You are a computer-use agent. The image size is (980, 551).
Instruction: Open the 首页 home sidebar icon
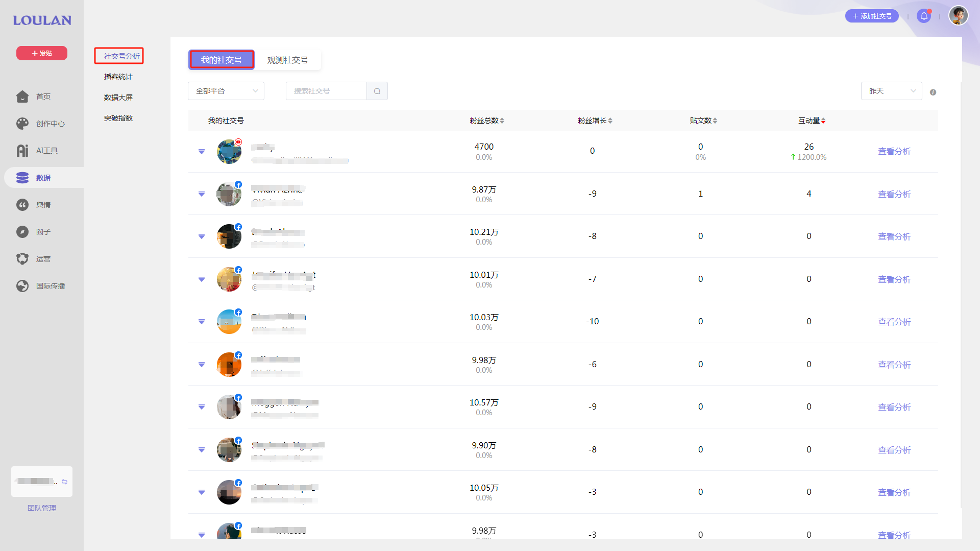pos(22,97)
